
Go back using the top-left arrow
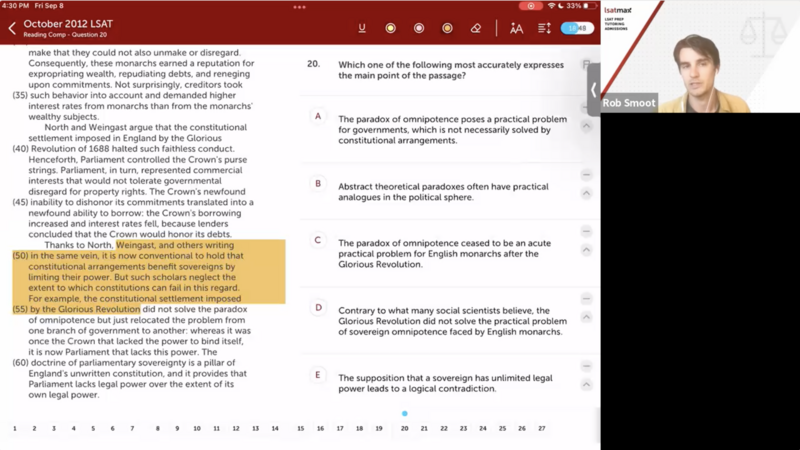[12, 28]
